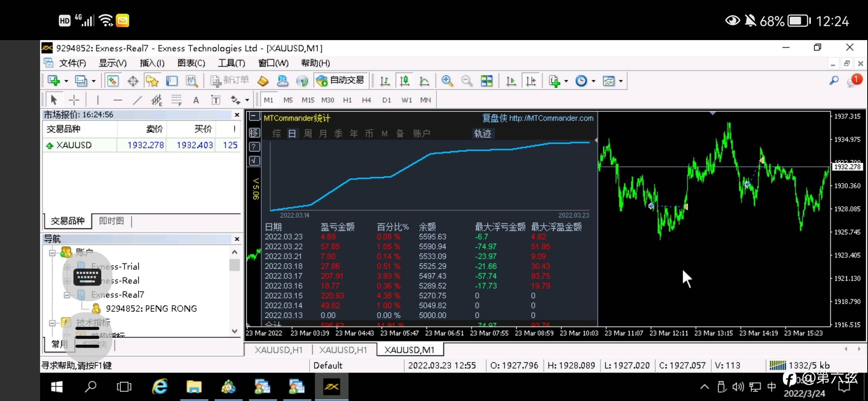The width and height of the screenshot is (868, 401).
Task: Click the Zoom In magnifier icon
Action: point(447,81)
